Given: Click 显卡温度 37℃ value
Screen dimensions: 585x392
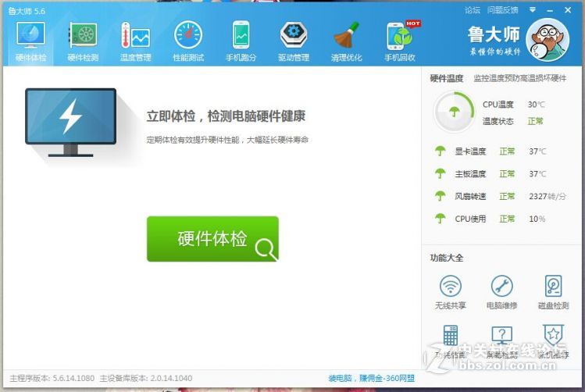Looking at the screenshot, I should (x=537, y=151).
